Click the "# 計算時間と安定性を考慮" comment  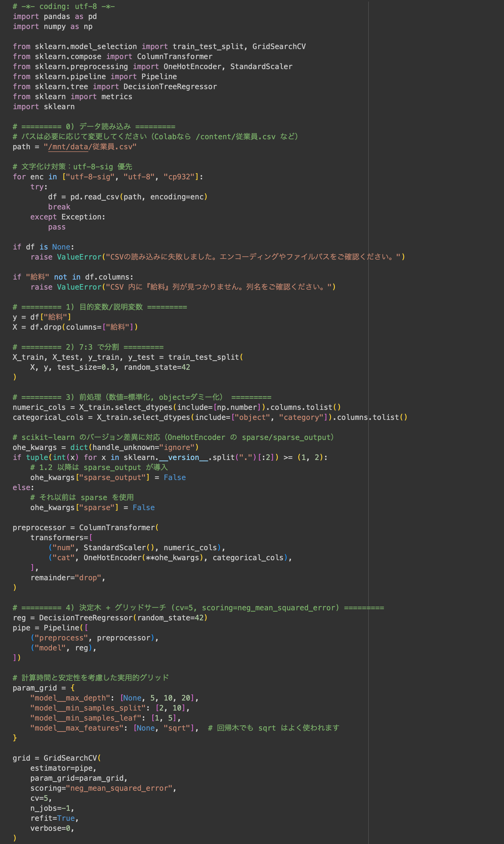pyautogui.click(x=91, y=678)
